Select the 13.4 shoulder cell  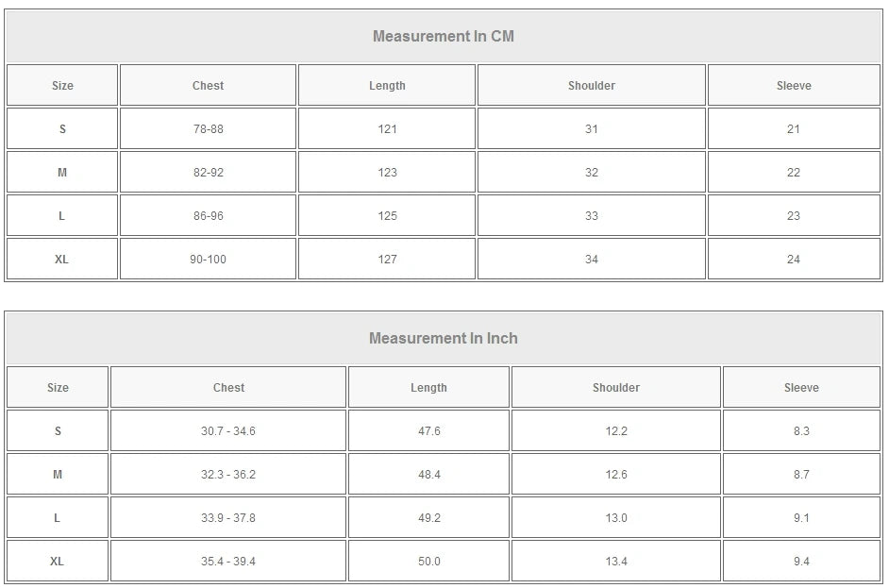pos(615,562)
